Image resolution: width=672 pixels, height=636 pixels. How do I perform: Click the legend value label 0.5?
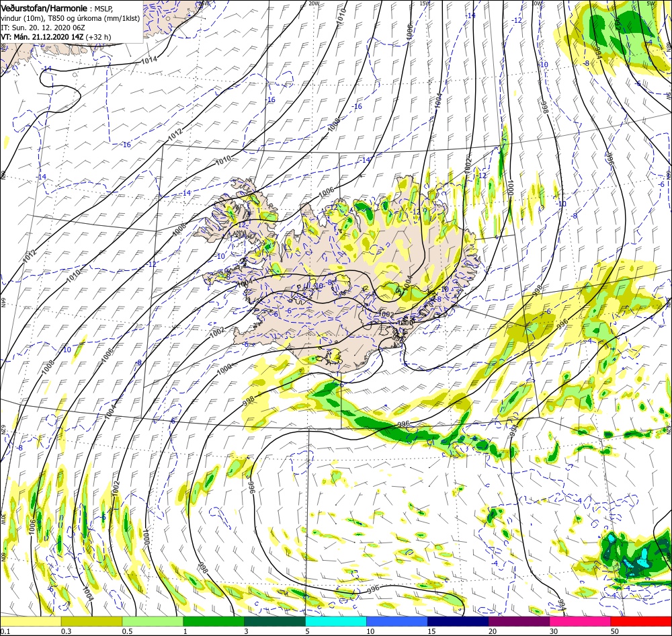[x=127, y=631]
